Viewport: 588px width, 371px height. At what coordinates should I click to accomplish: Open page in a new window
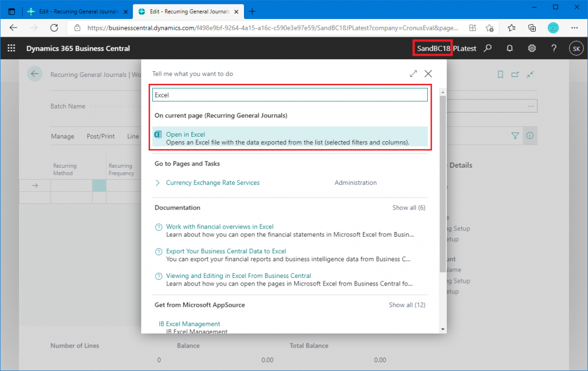(x=515, y=75)
